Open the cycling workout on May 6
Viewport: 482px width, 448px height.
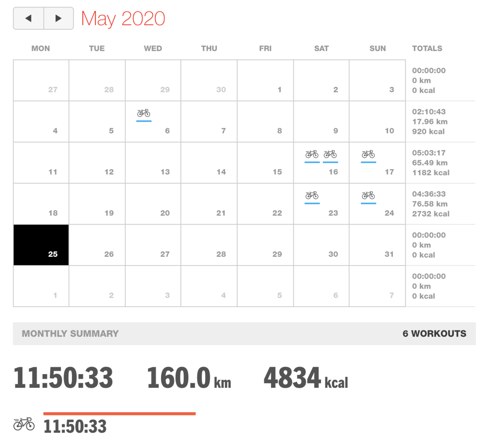click(x=144, y=114)
